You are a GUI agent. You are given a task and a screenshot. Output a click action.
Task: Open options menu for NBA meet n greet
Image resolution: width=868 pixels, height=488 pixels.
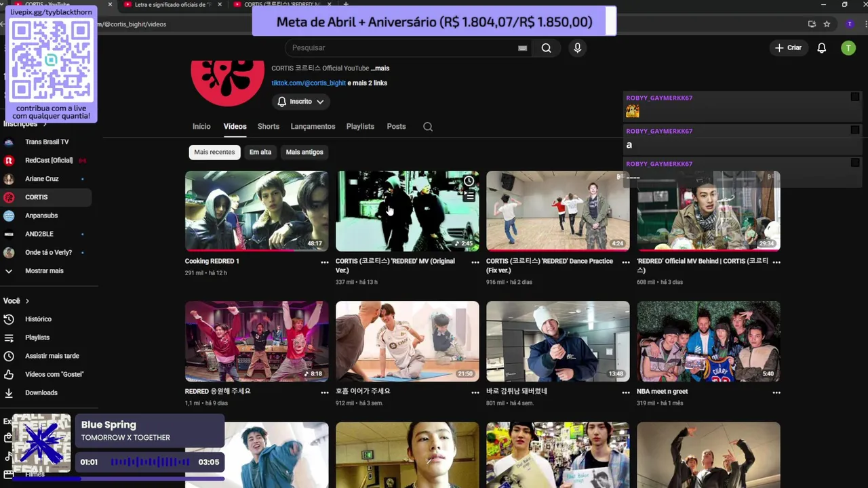[776, 392]
